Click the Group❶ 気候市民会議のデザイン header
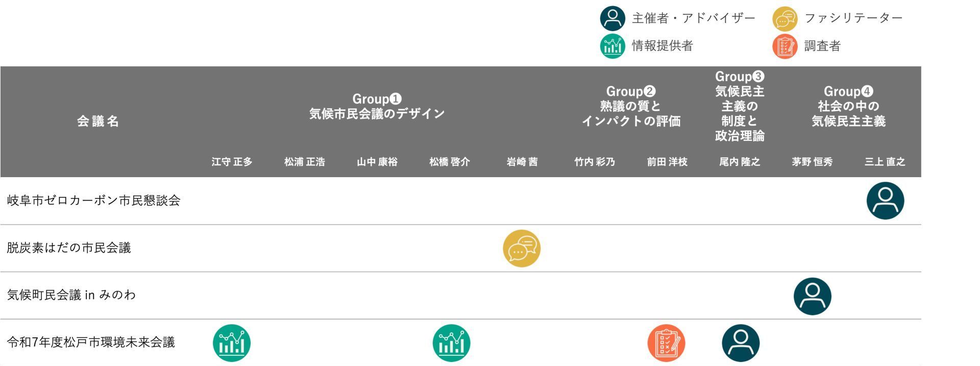 coord(377,106)
